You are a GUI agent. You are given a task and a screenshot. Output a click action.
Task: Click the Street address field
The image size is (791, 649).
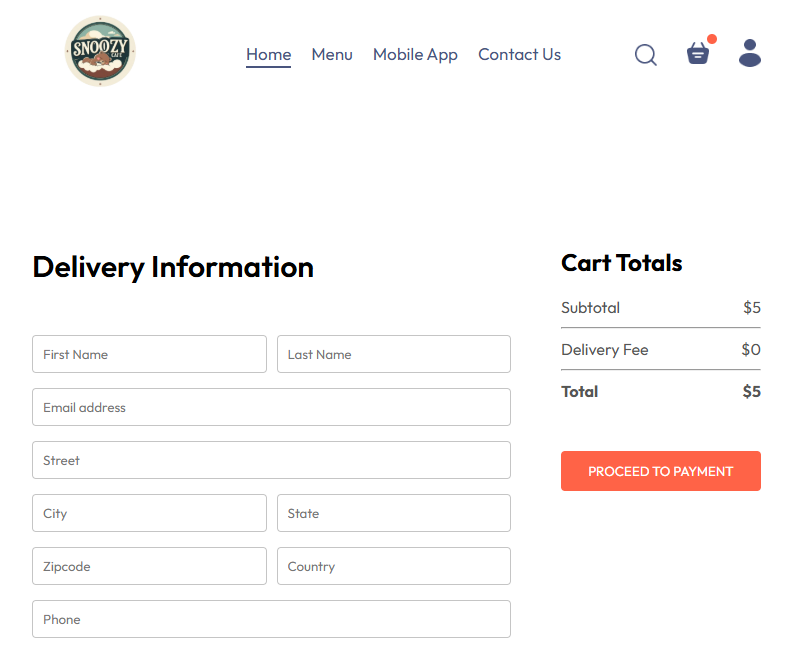point(271,460)
